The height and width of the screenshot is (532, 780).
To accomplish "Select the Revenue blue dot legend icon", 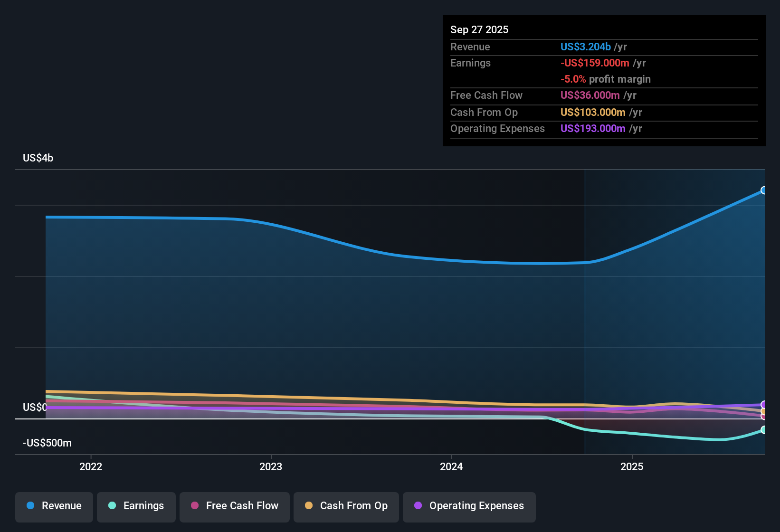I will pos(30,506).
